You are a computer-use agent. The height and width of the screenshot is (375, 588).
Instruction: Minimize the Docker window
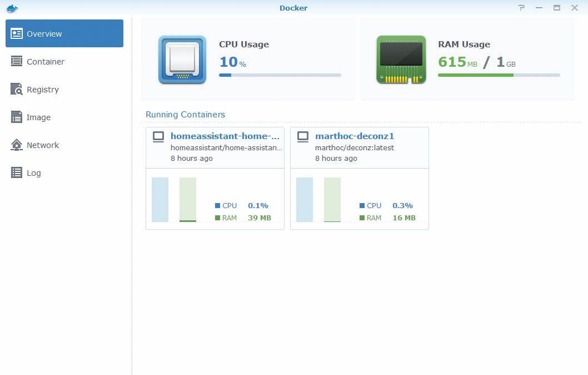coord(539,7)
